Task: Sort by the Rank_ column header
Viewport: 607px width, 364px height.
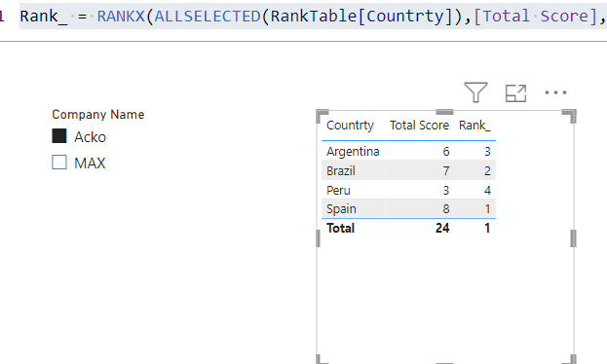Action: pyautogui.click(x=474, y=126)
